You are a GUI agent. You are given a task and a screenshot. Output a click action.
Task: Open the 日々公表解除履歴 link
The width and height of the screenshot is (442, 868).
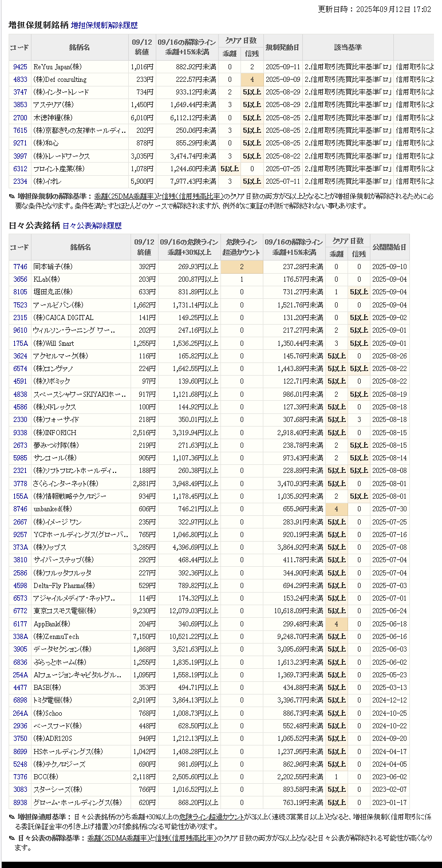click(92, 226)
